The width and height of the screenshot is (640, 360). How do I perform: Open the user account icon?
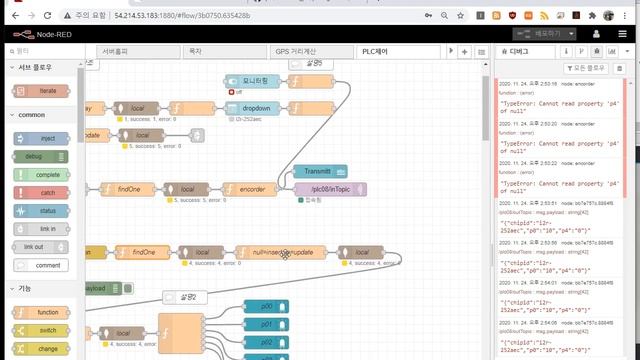pos(596,34)
